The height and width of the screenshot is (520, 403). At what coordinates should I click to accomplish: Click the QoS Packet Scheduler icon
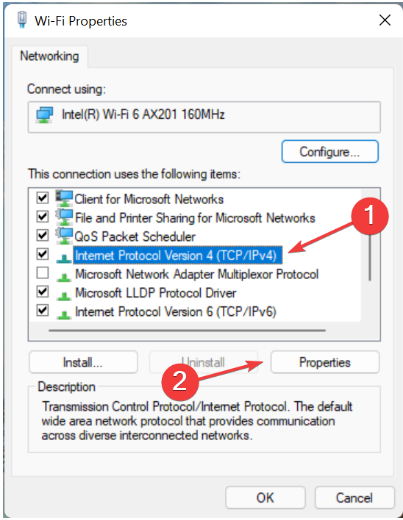tap(64, 236)
